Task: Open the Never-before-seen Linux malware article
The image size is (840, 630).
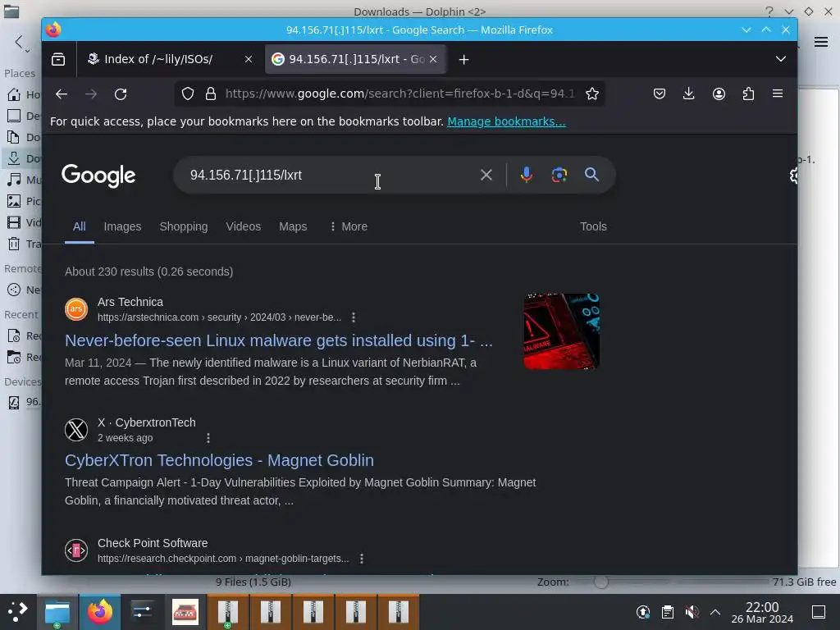Action: click(x=279, y=340)
